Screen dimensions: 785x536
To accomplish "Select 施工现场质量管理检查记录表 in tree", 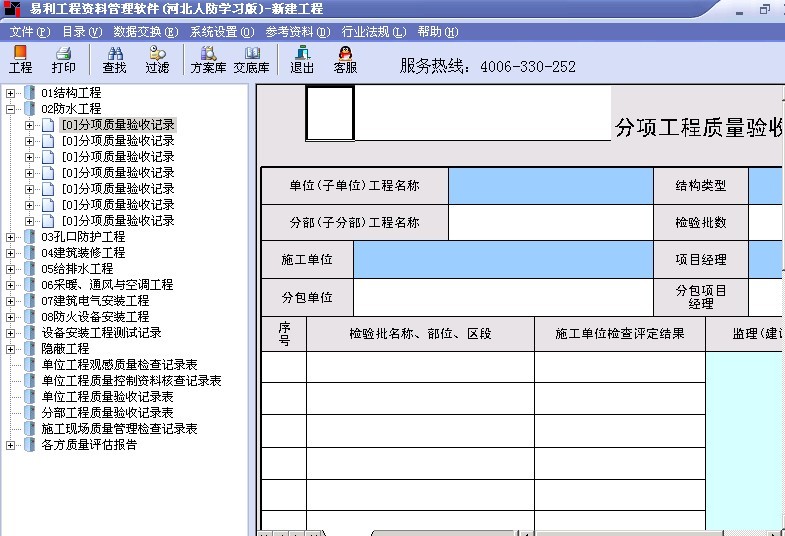I will coord(119,429).
